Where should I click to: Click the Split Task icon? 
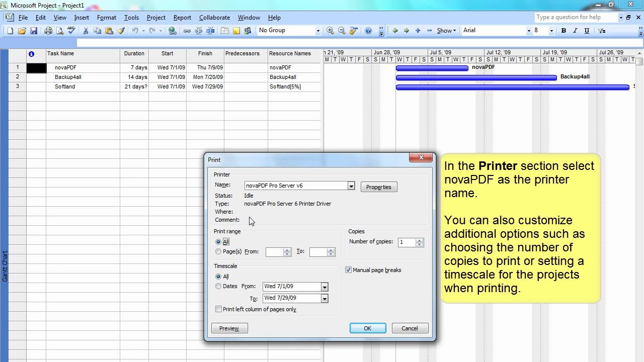click(210, 31)
